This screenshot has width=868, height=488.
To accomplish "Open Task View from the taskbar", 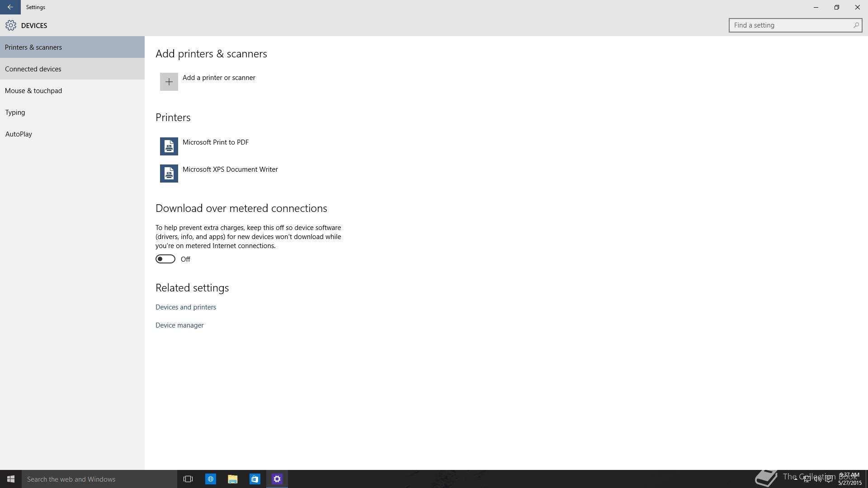I will tap(188, 479).
